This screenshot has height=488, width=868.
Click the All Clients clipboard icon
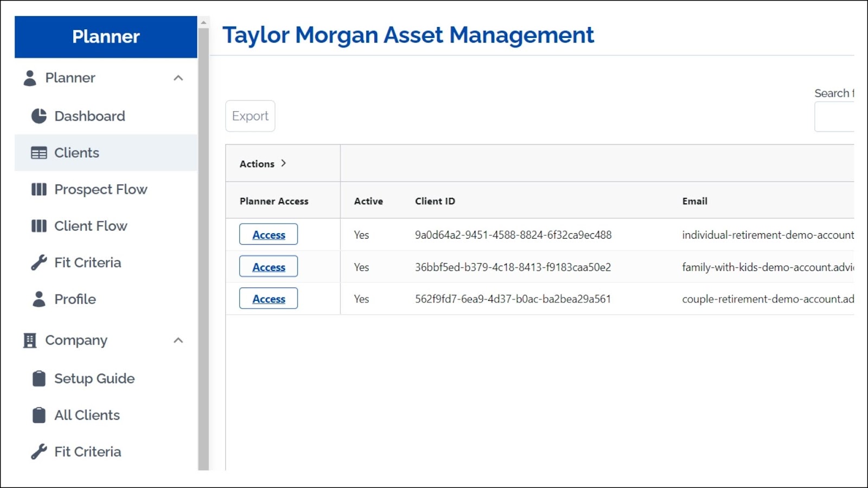point(39,415)
